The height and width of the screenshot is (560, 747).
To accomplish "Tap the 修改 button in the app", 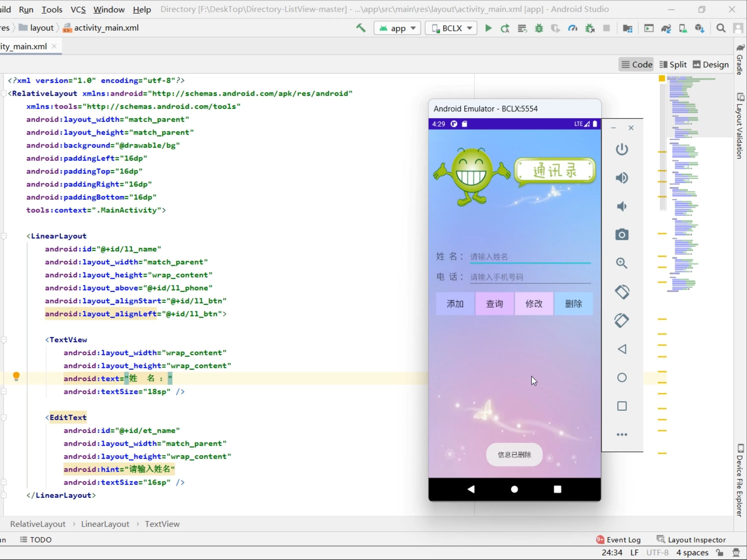I will 534,304.
